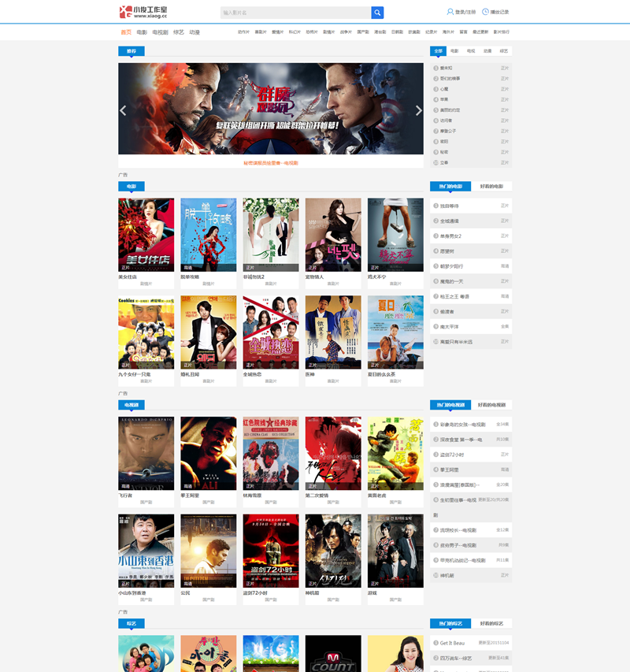Click the 推荐 section header label
Image resolution: width=630 pixels, height=672 pixels.
(131, 51)
